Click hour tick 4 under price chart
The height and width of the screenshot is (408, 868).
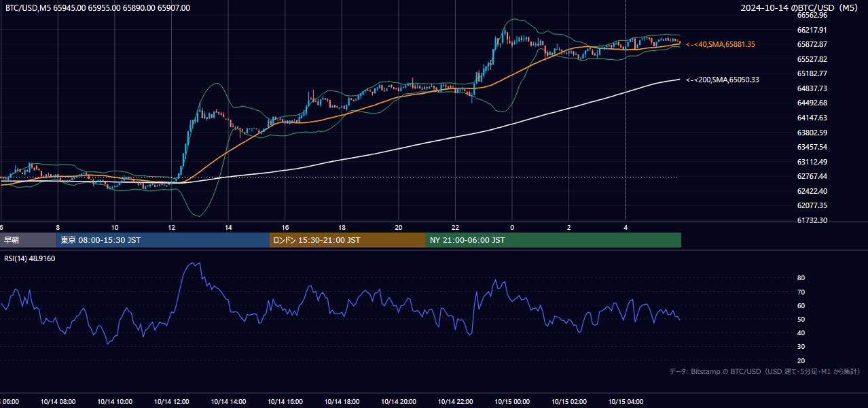(x=626, y=228)
